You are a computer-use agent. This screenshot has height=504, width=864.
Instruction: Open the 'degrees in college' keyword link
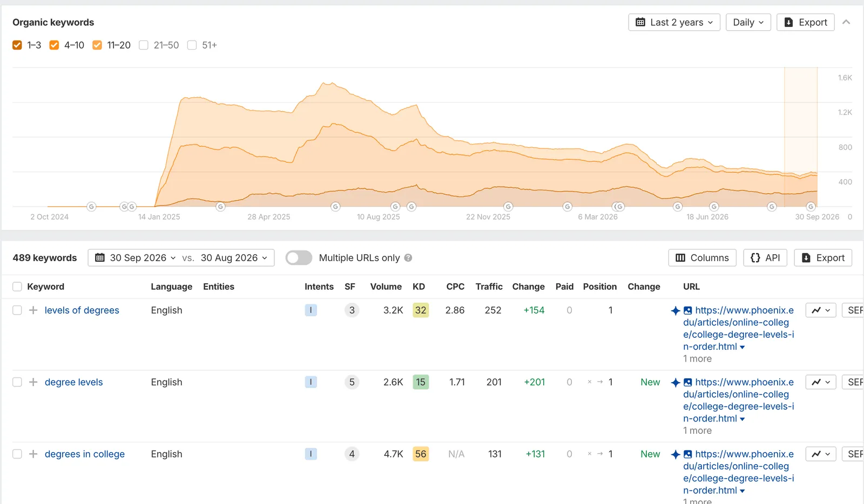click(x=85, y=454)
